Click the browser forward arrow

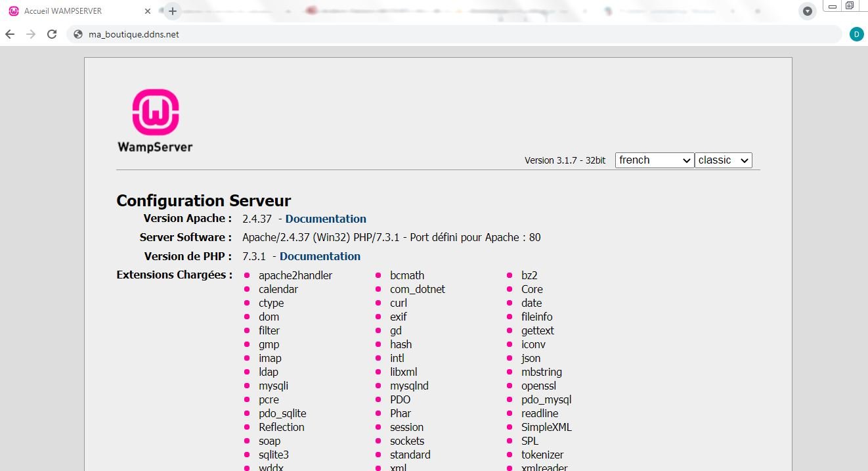pos(31,34)
